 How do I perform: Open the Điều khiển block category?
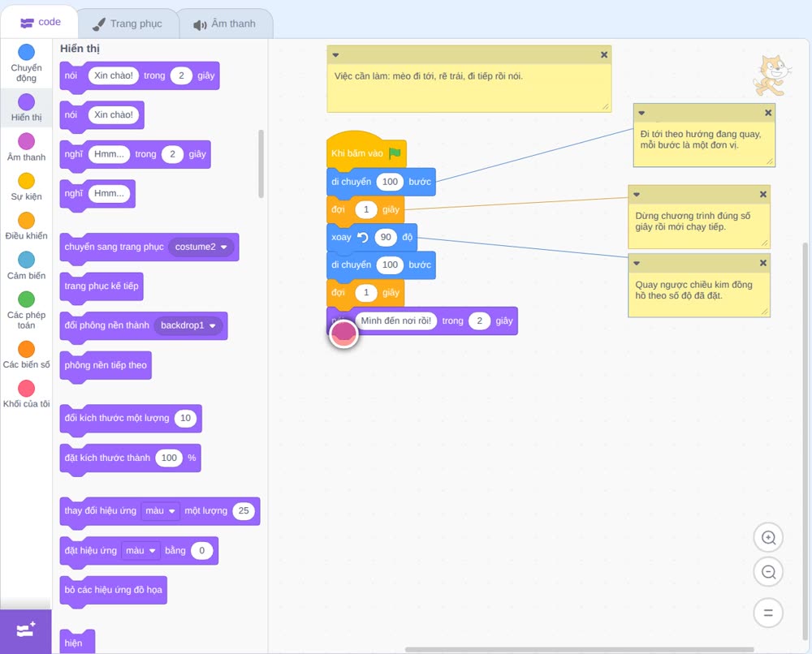(x=26, y=226)
